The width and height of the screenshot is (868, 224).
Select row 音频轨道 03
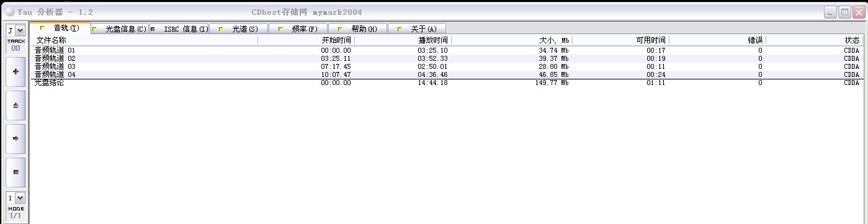click(x=446, y=66)
